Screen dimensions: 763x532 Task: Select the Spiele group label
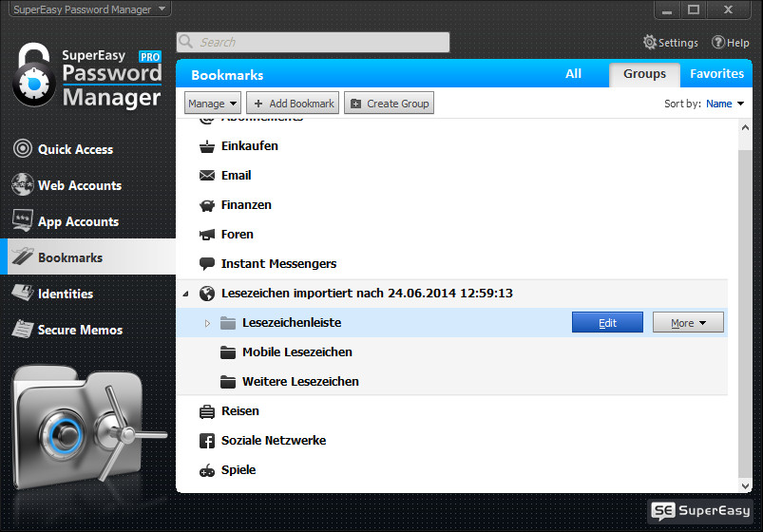click(x=238, y=470)
